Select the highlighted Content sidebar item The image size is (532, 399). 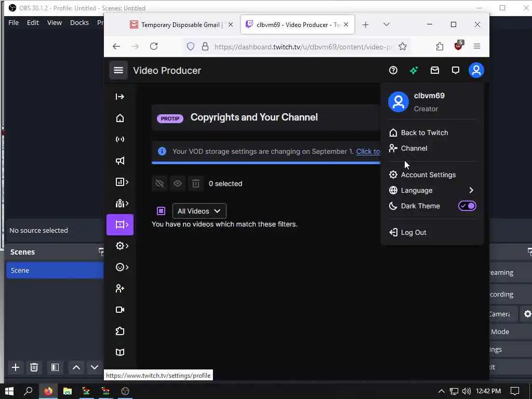click(x=120, y=224)
